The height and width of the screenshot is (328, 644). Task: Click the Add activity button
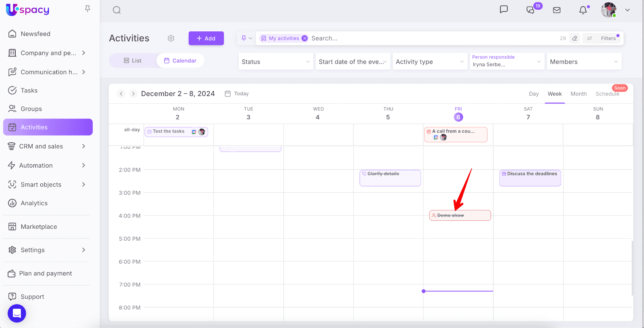coord(206,39)
